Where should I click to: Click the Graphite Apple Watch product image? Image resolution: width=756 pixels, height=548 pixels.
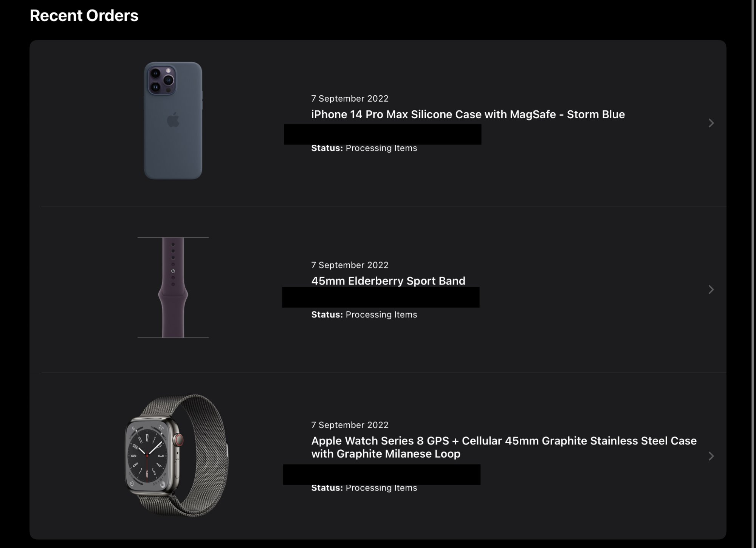tap(177, 455)
